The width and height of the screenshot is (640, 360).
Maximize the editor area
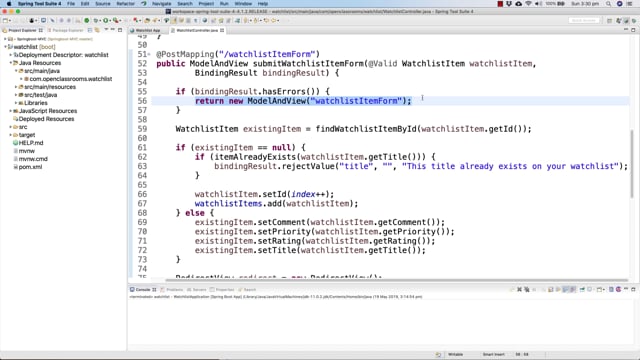pos(633,30)
